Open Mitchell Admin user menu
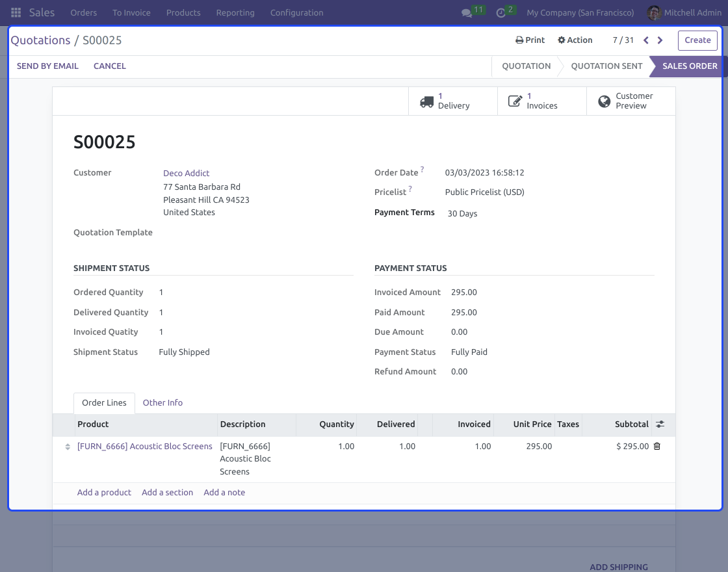This screenshot has width=728, height=572. point(684,13)
